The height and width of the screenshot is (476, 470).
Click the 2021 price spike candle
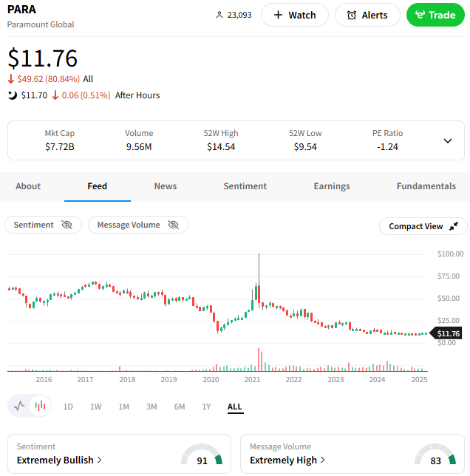click(259, 279)
